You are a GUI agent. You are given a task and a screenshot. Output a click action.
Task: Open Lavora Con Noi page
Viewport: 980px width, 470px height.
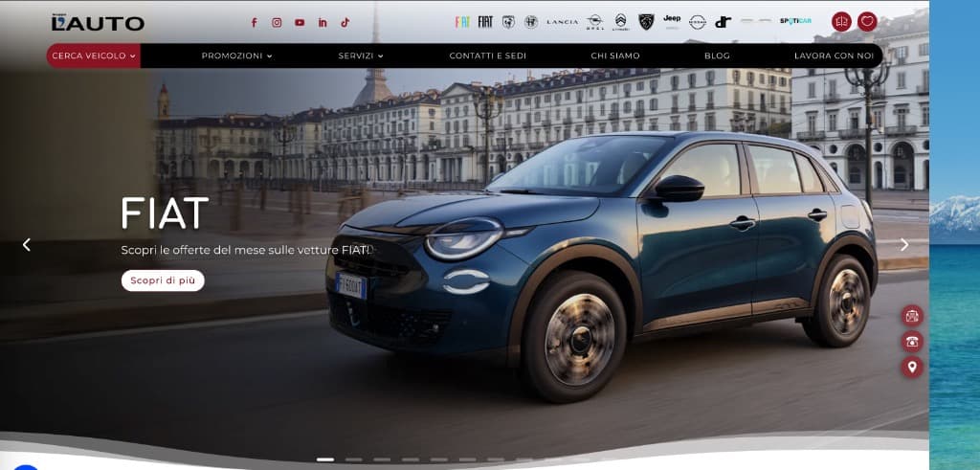[834, 56]
